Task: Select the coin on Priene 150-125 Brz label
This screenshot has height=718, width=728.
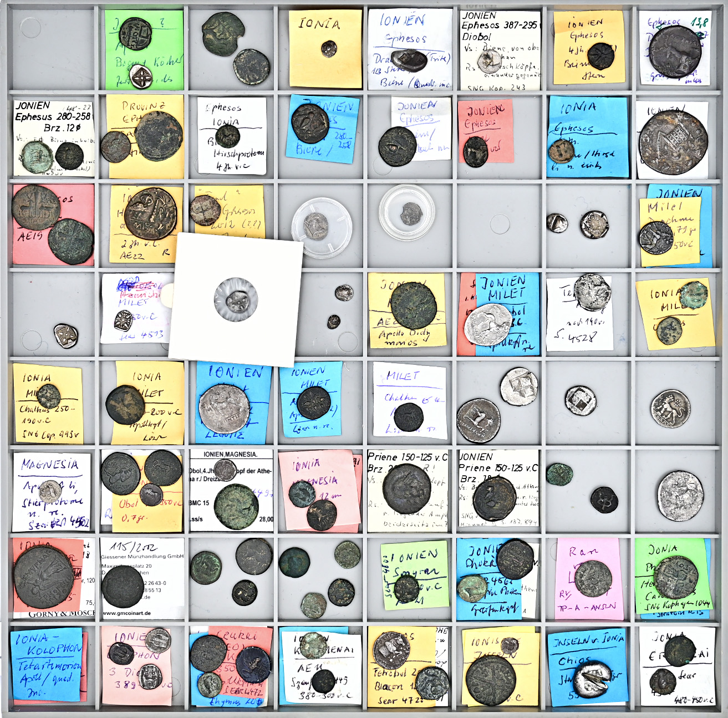Action: pyautogui.click(x=408, y=488)
